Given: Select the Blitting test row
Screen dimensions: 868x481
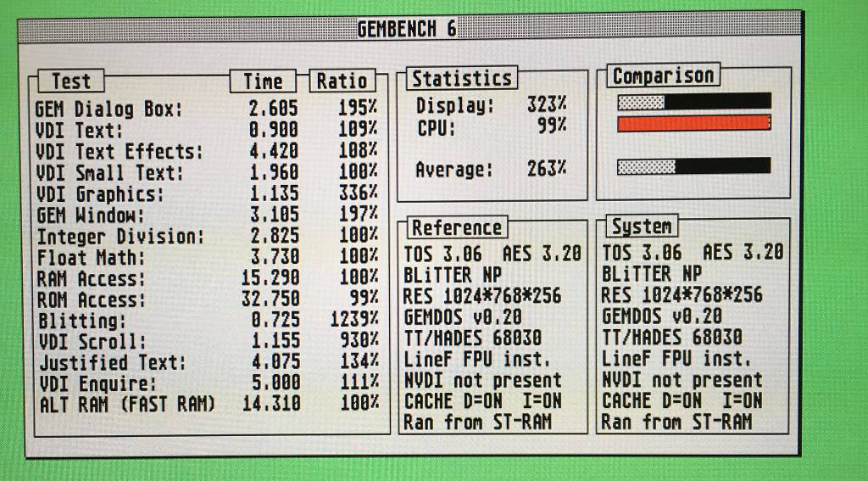Looking at the screenshot, I should pos(207,321).
